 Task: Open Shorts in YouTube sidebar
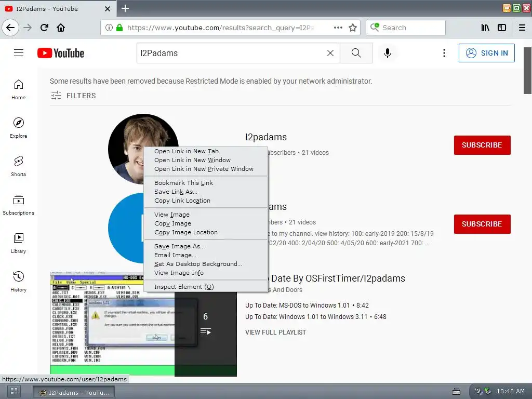click(19, 166)
